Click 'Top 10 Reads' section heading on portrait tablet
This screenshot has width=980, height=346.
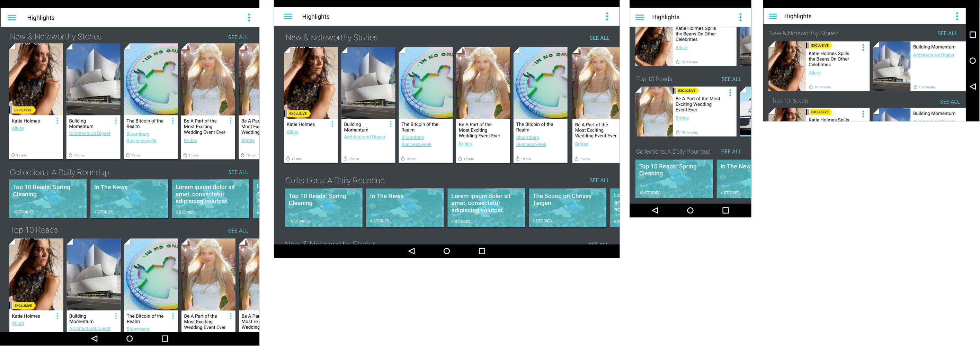(x=34, y=230)
